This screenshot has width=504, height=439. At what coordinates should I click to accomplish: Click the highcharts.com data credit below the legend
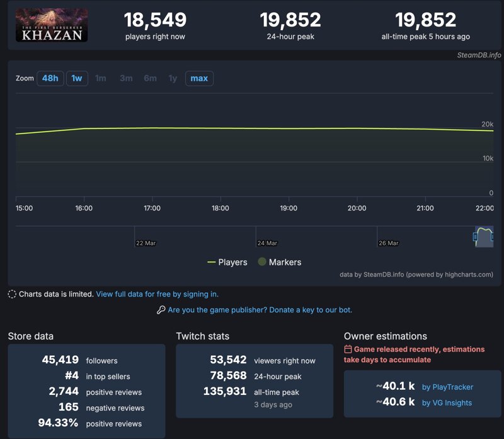[x=416, y=275]
